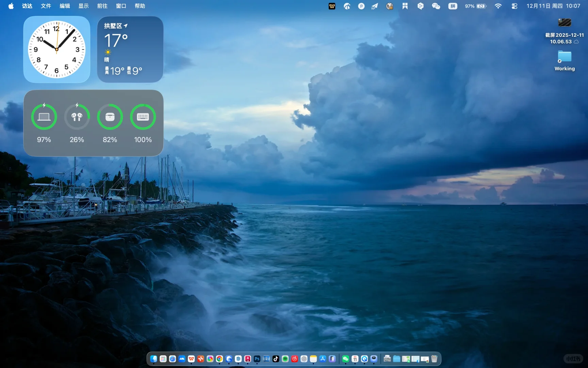Open Photoshop from the Dock
588x368 pixels.
[x=257, y=358]
